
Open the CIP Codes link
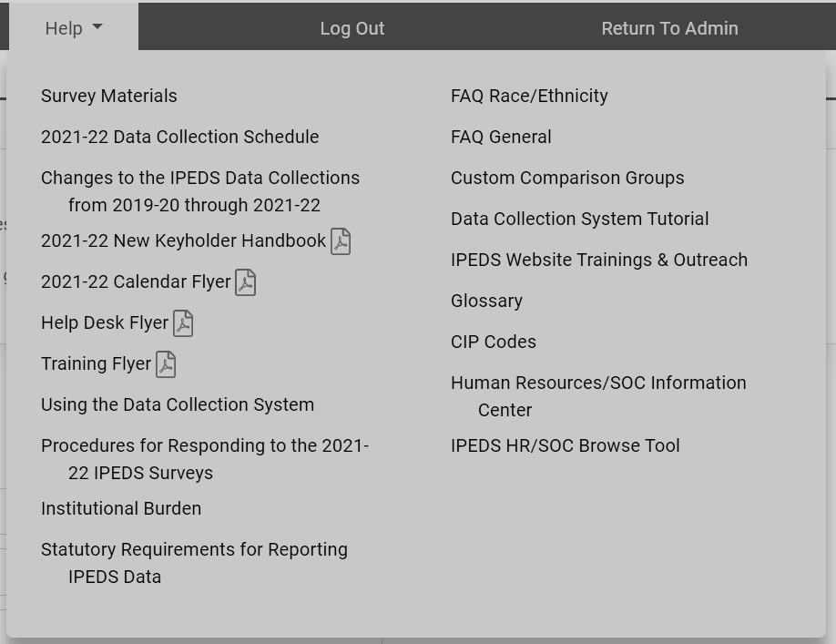coord(494,342)
